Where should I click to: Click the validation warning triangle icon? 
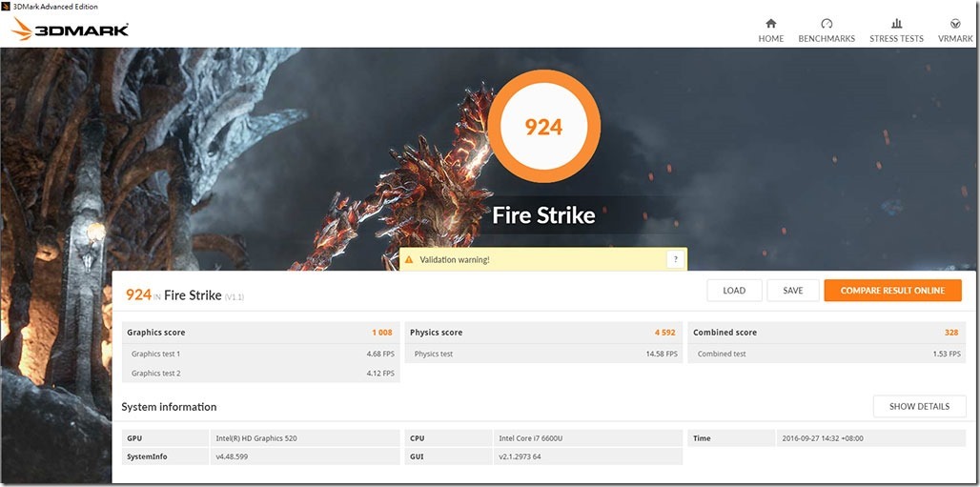pyautogui.click(x=408, y=259)
